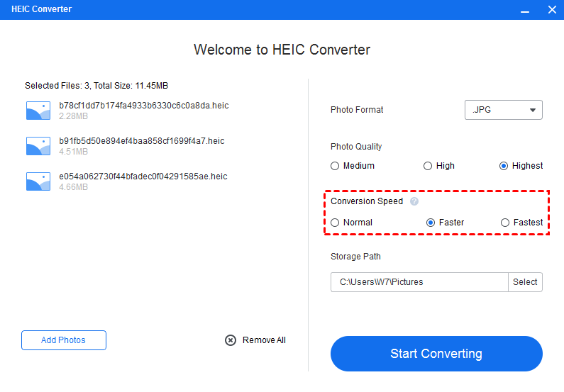Click the image icon for e054a062 file
The width and height of the screenshot is (564, 392).
(x=38, y=181)
